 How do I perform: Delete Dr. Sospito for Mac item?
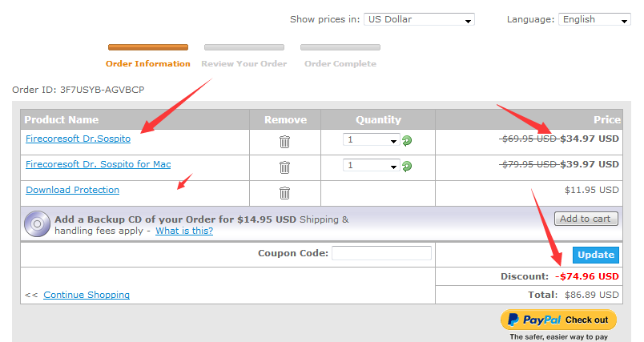(x=284, y=167)
